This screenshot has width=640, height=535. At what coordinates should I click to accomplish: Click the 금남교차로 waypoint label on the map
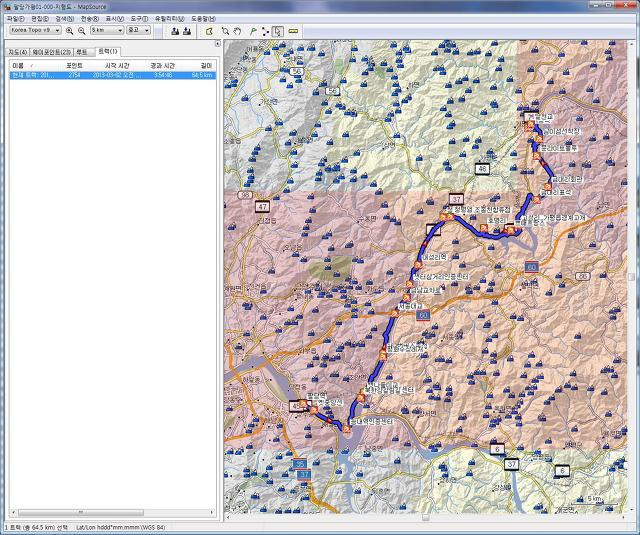(x=425, y=291)
